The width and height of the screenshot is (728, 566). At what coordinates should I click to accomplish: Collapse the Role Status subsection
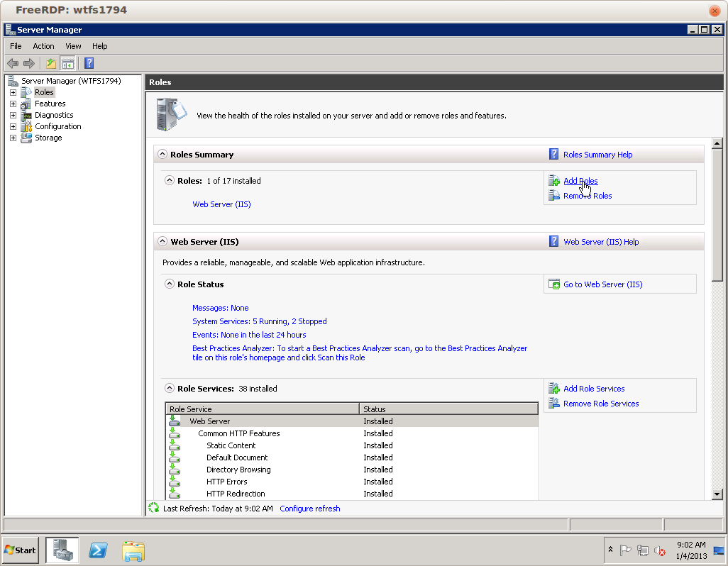pos(170,284)
